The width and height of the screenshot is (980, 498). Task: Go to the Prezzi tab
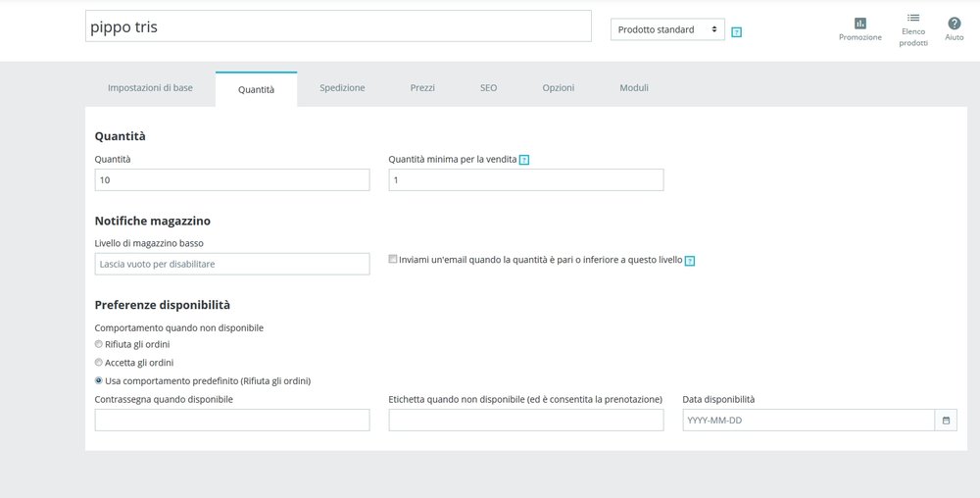coord(422,88)
